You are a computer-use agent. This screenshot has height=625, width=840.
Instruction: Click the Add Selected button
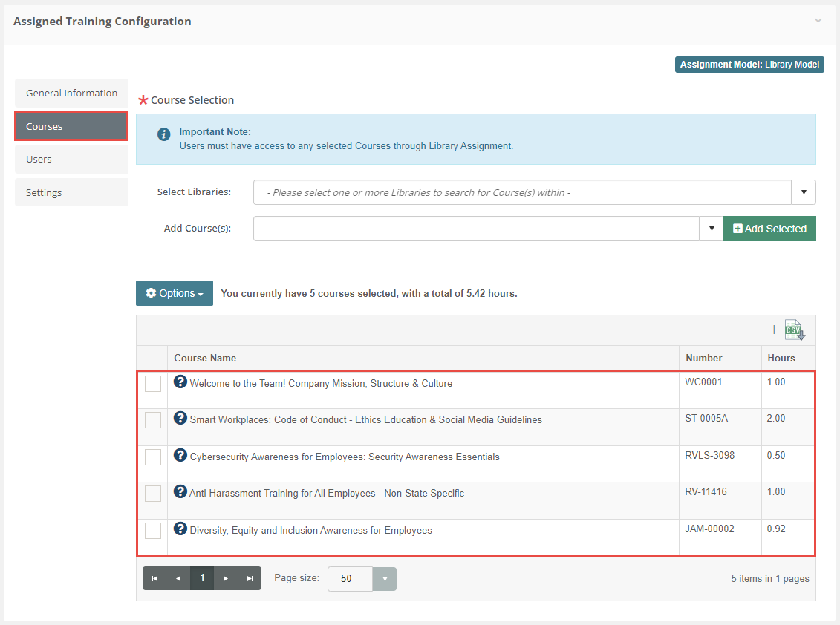click(x=770, y=229)
